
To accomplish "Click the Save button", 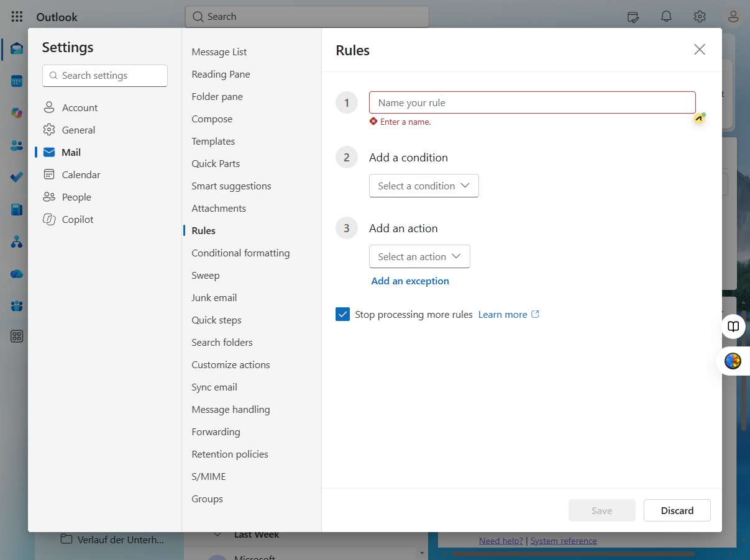I will tap(601, 510).
